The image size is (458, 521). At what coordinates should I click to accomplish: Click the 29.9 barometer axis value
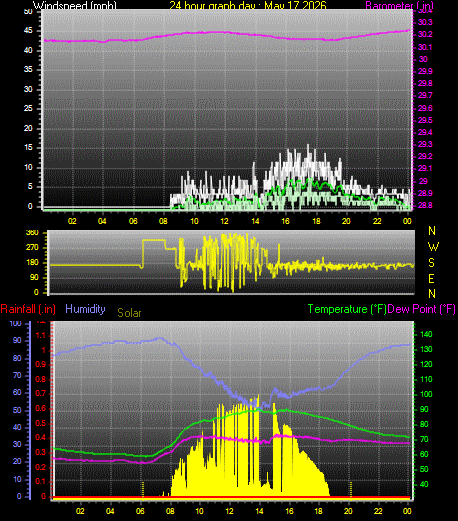pos(425,71)
